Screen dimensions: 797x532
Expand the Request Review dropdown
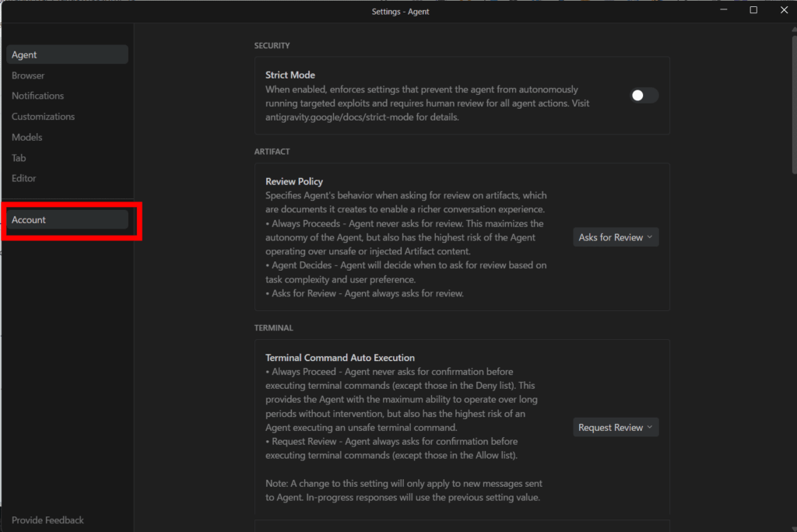click(616, 427)
